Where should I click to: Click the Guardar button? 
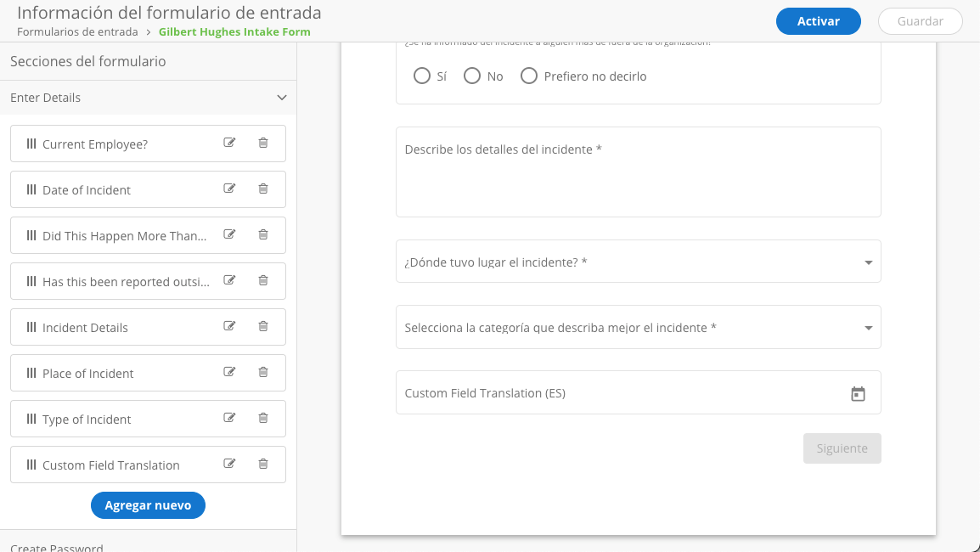tap(920, 21)
